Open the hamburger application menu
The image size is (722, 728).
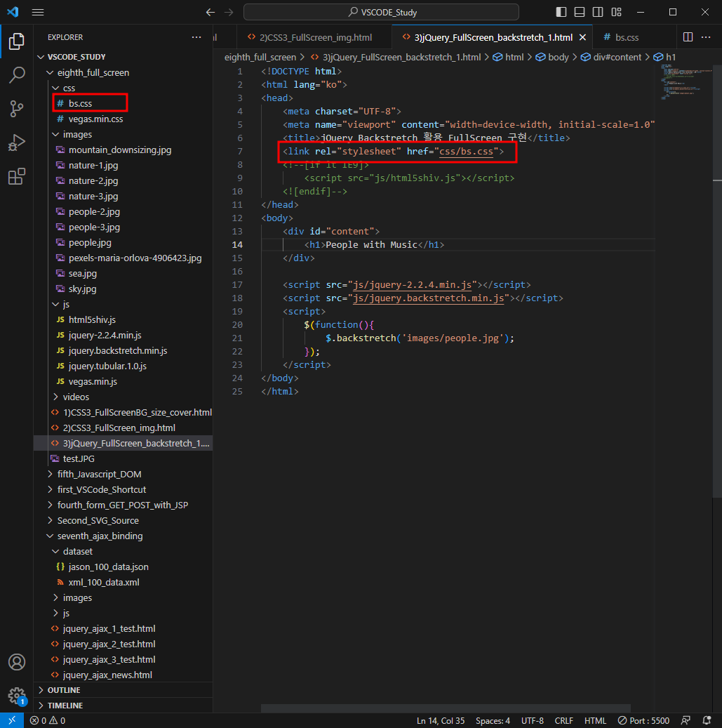38,13
